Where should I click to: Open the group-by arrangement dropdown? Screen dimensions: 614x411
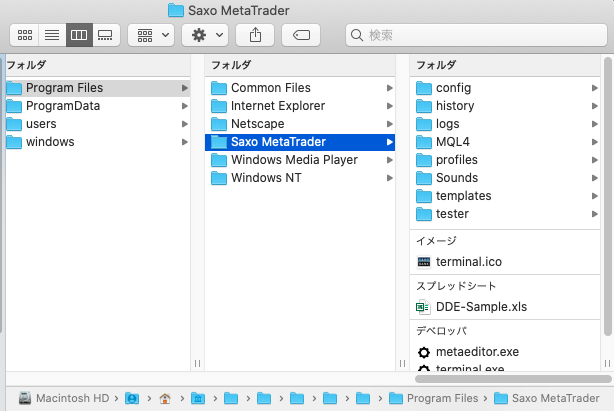pos(151,35)
